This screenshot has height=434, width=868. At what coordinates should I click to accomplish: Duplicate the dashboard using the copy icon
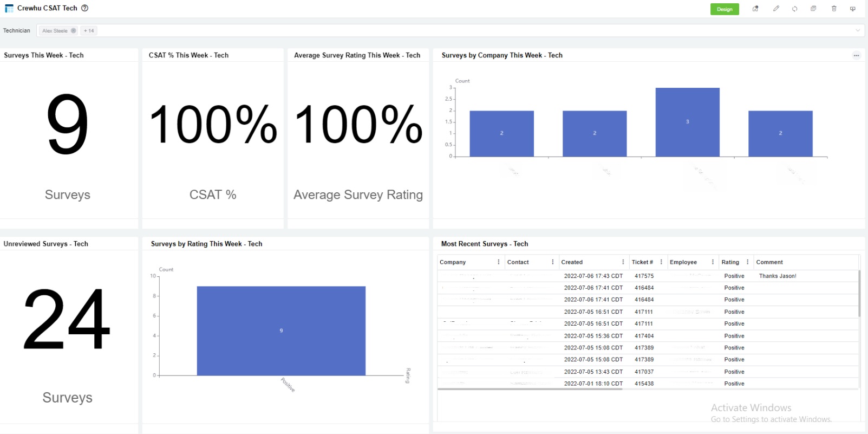click(x=813, y=9)
